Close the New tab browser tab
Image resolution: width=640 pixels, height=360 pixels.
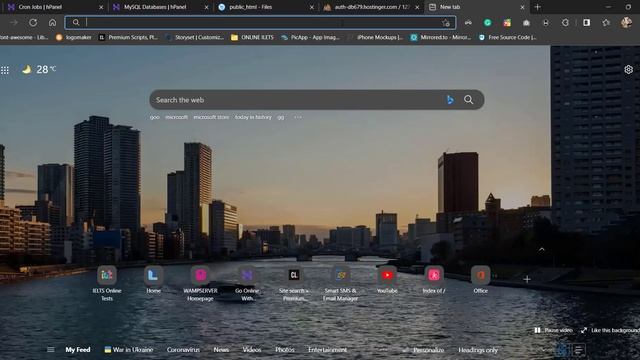click(522, 7)
